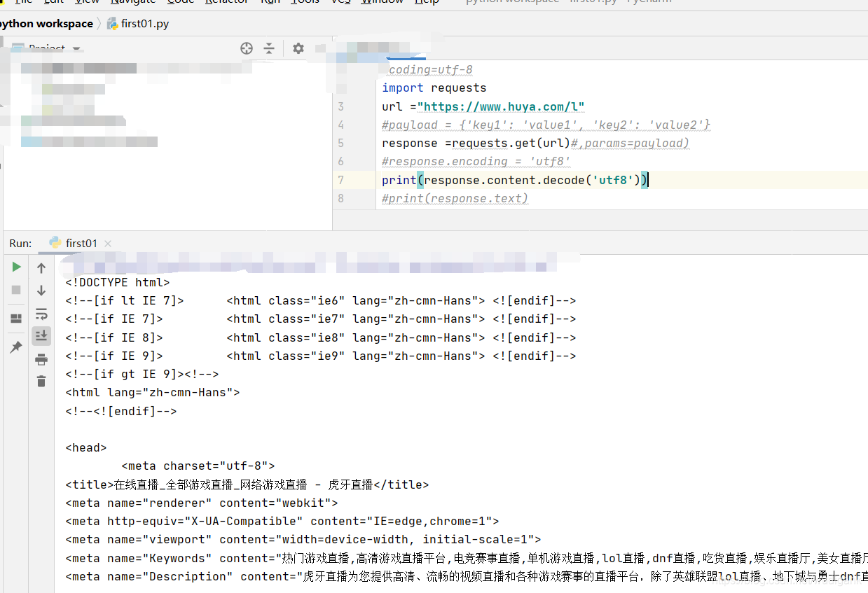Toggle pin tab in the Run panel
Screen dimensions: 868x593
click(16, 347)
